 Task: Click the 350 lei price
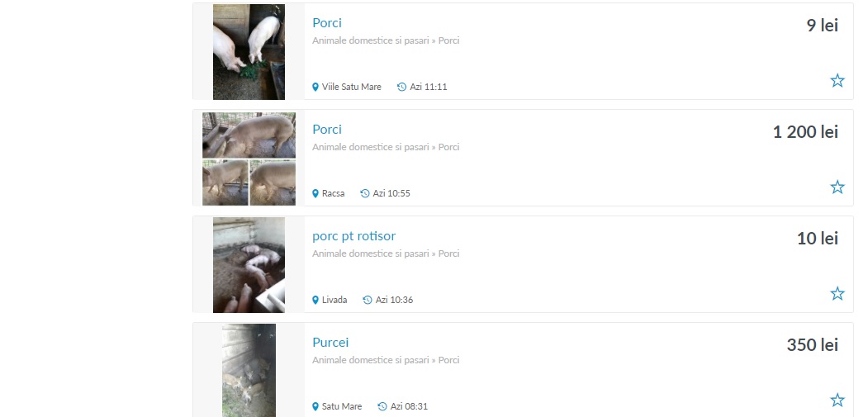tap(812, 344)
